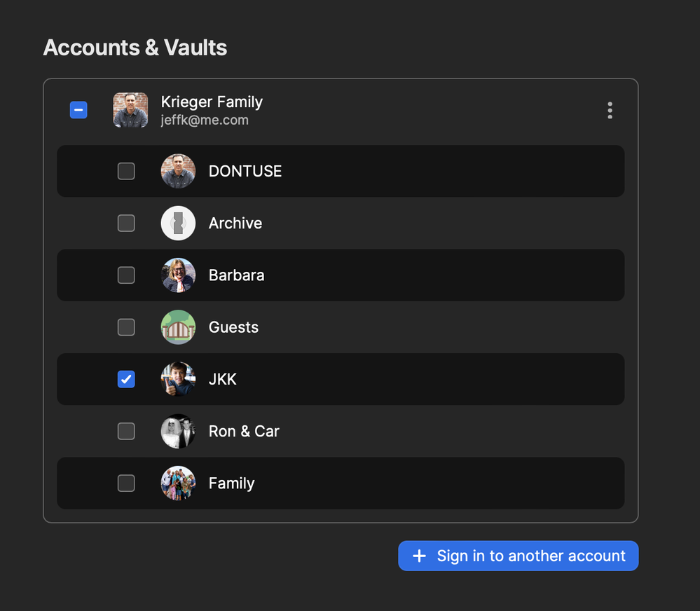Screen dimensions: 700x611
Task: Open the Krieger Family three-dot menu
Action: [x=610, y=110]
